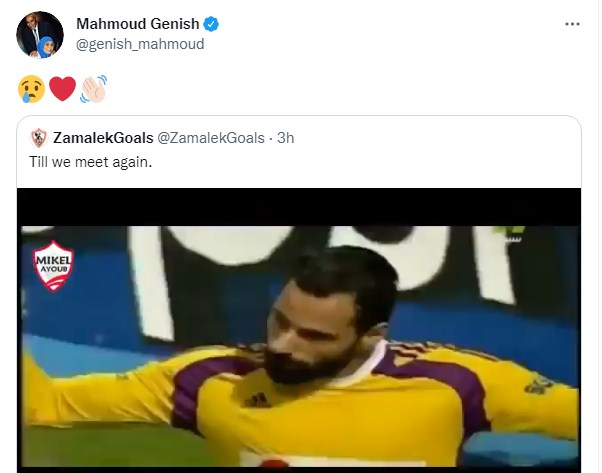Click the black letterbox bar above the video
The image size is (602, 473).
300,206
